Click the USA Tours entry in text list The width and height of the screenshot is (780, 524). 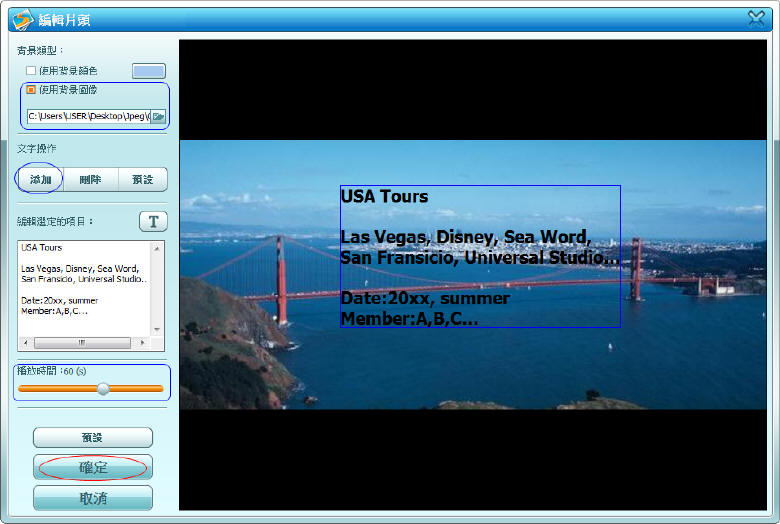(42, 247)
